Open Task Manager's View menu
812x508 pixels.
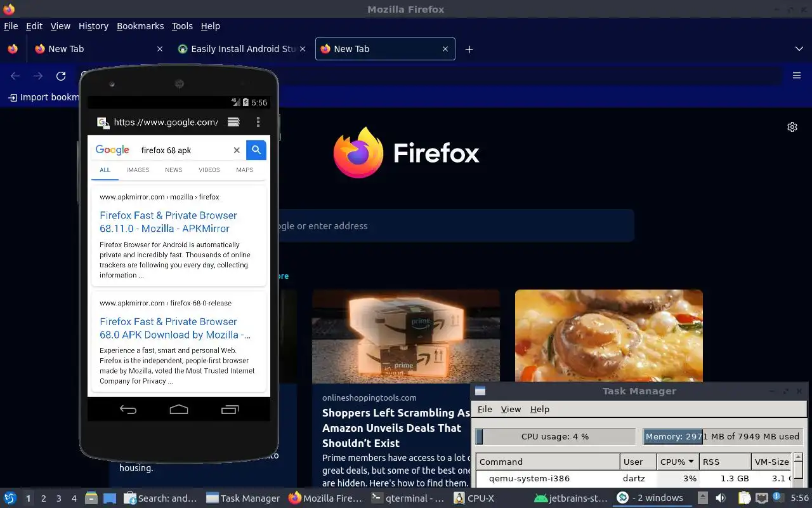coord(511,409)
